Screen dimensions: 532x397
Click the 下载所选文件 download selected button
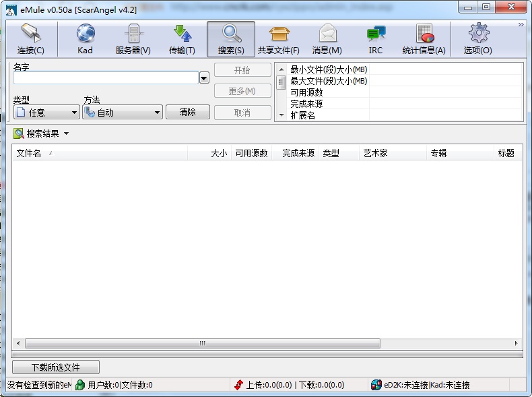pyautogui.click(x=56, y=367)
